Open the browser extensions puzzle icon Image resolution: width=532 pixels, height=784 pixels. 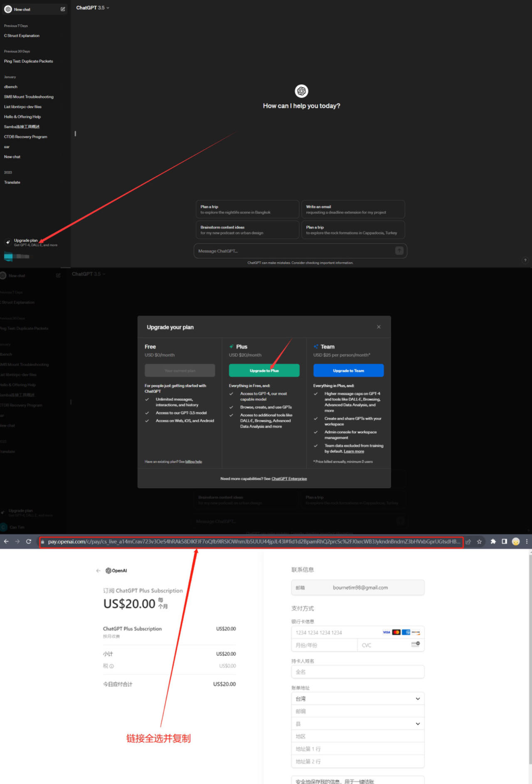(493, 542)
